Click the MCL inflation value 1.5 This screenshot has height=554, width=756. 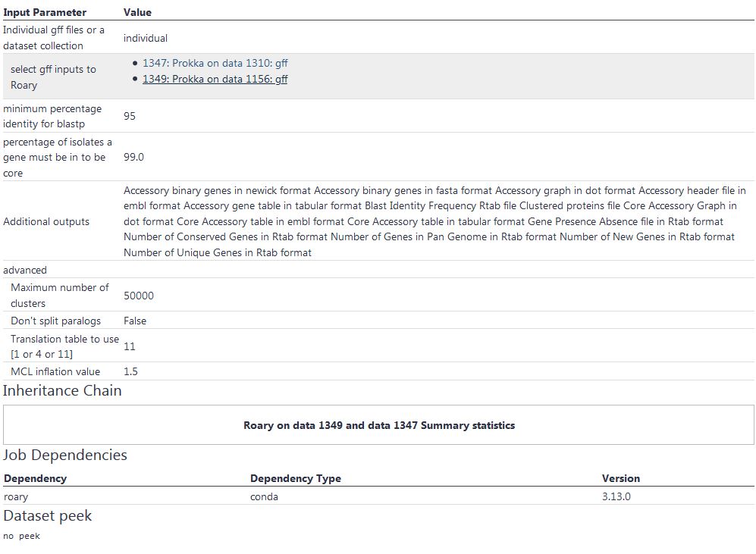(x=130, y=371)
